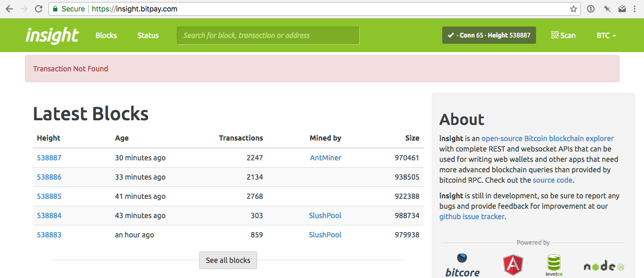644x278 pixels.
Task: Click the Powered by label
Action: tap(533, 243)
